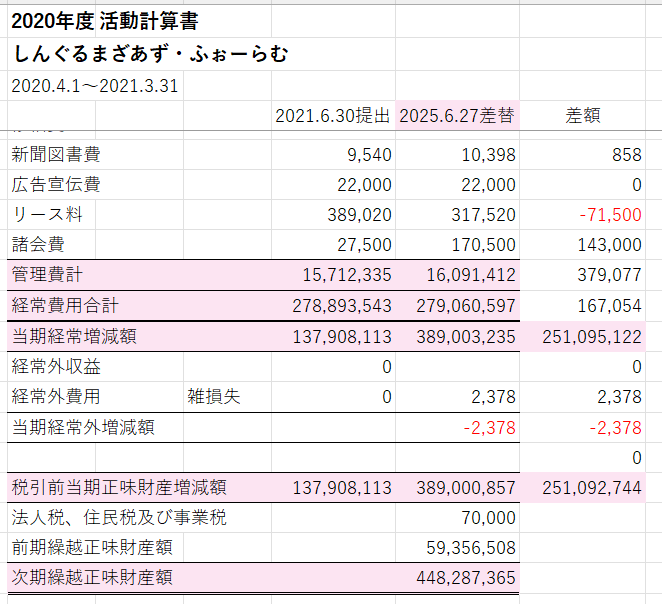Screen dimensions: 662x604
Task: Select the value 317,520
Action: pyautogui.click(x=484, y=215)
